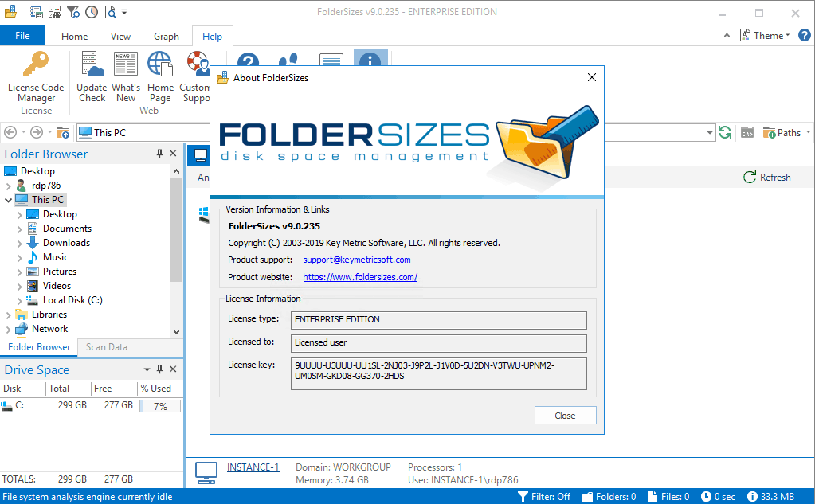
Task: Select the Help ribbon tab
Action: pyautogui.click(x=212, y=37)
